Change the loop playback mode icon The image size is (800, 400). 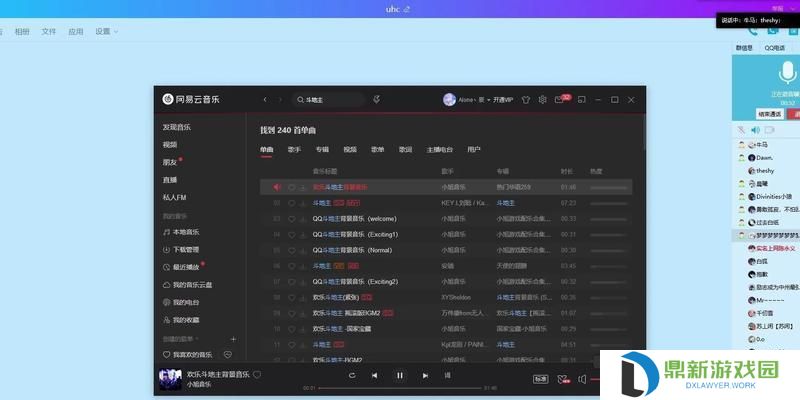click(x=352, y=376)
